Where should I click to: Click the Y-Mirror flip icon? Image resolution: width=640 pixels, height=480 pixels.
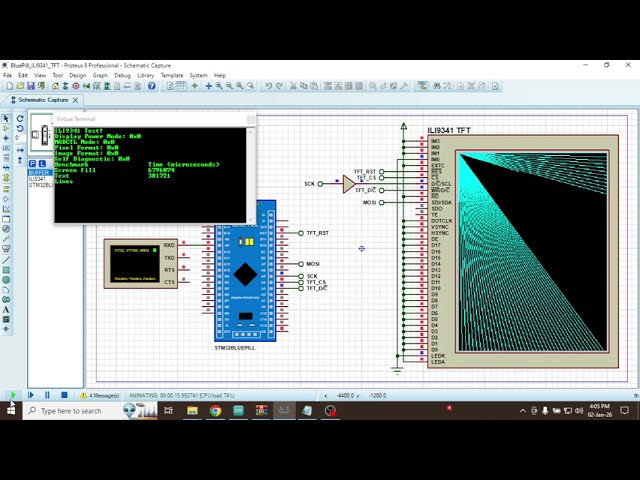click(20, 160)
